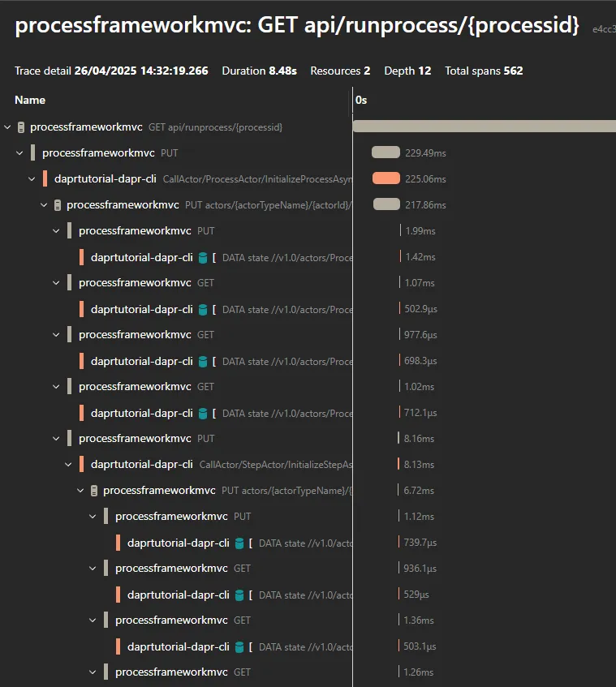Collapse the root GET api/runprocess/{processid} span
This screenshot has width=616, height=687.
click(6, 127)
